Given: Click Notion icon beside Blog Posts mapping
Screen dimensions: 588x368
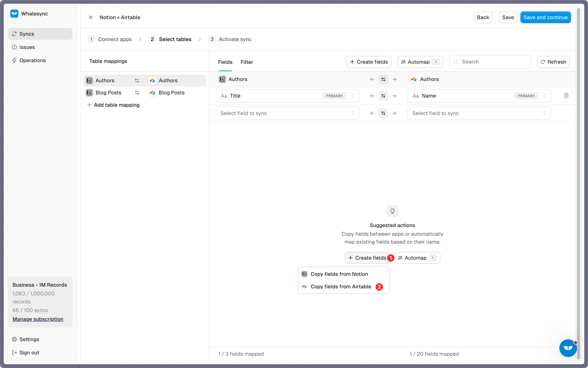Looking at the screenshot, I should 89,93.
